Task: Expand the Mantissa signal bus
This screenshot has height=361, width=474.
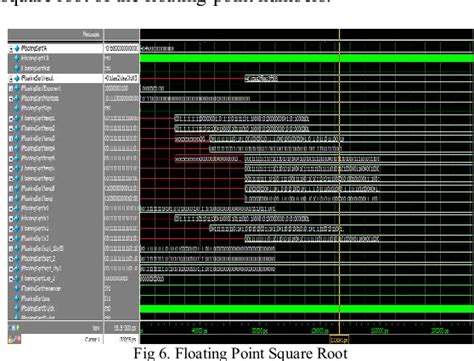Action: pyautogui.click(x=11, y=99)
